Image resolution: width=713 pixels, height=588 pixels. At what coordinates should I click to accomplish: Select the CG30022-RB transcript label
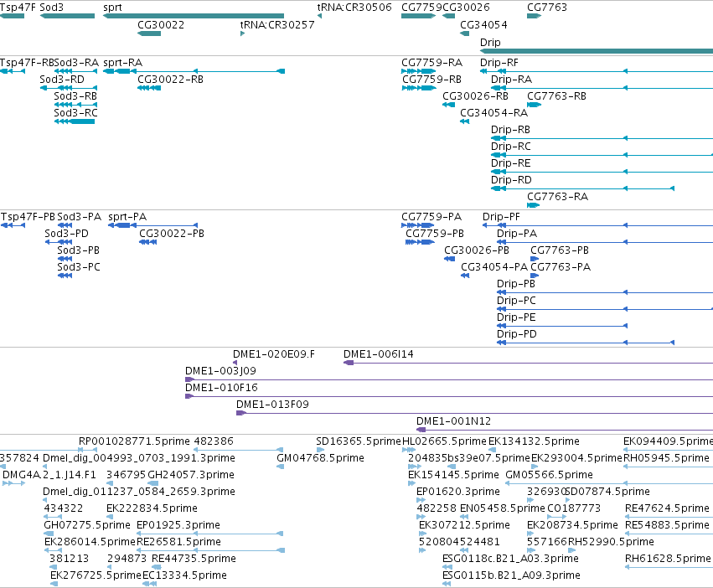[x=171, y=79]
